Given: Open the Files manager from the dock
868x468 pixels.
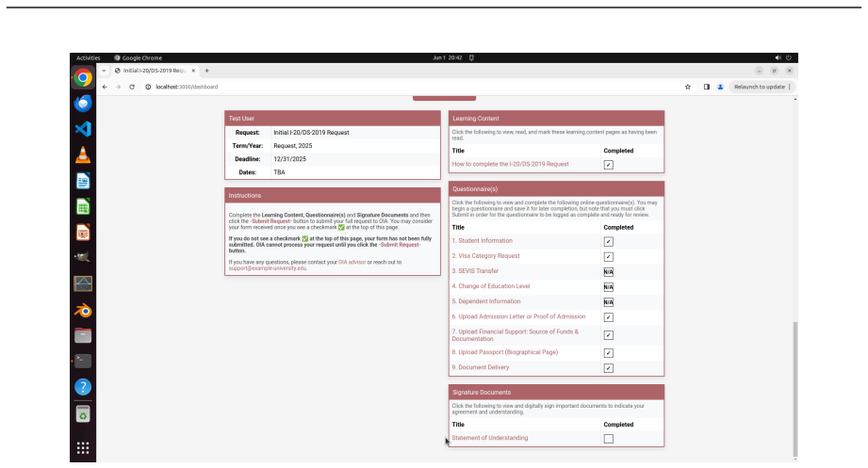Looking at the screenshot, I should pyautogui.click(x=83, y=336).
